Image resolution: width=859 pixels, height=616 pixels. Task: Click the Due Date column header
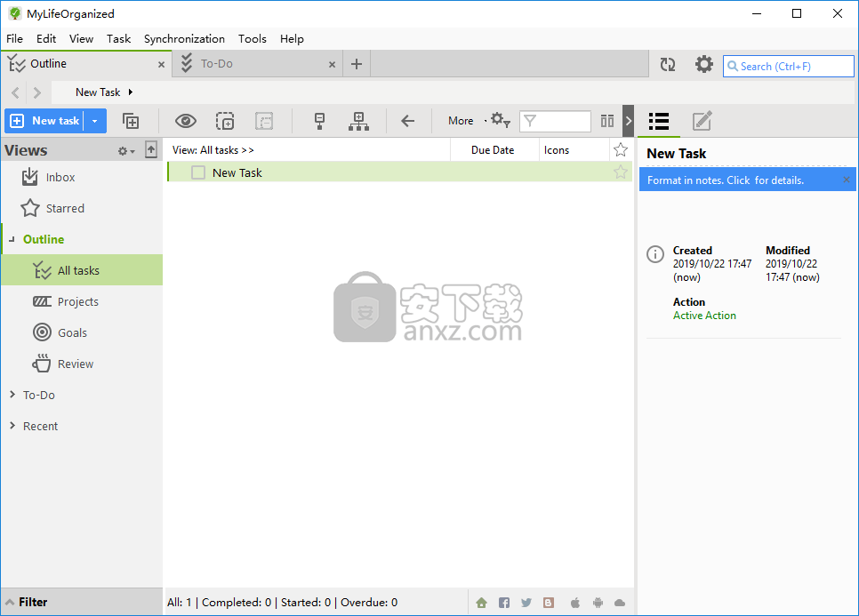coord(493,150)
